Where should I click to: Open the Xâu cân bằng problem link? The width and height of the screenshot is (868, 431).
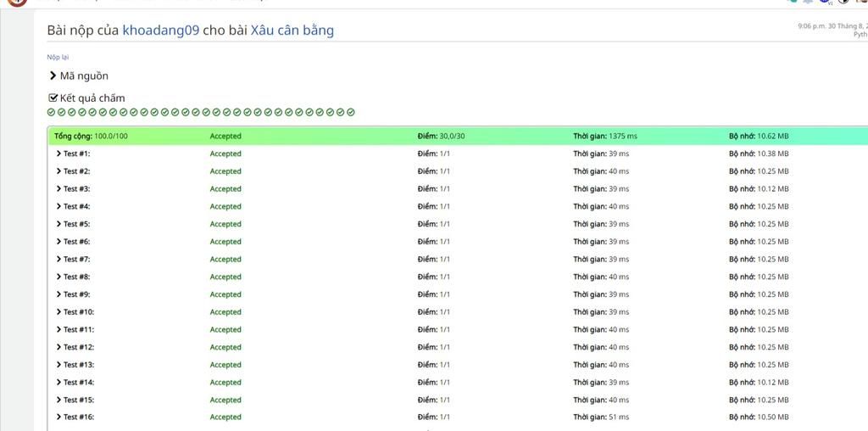pos(292,30)
